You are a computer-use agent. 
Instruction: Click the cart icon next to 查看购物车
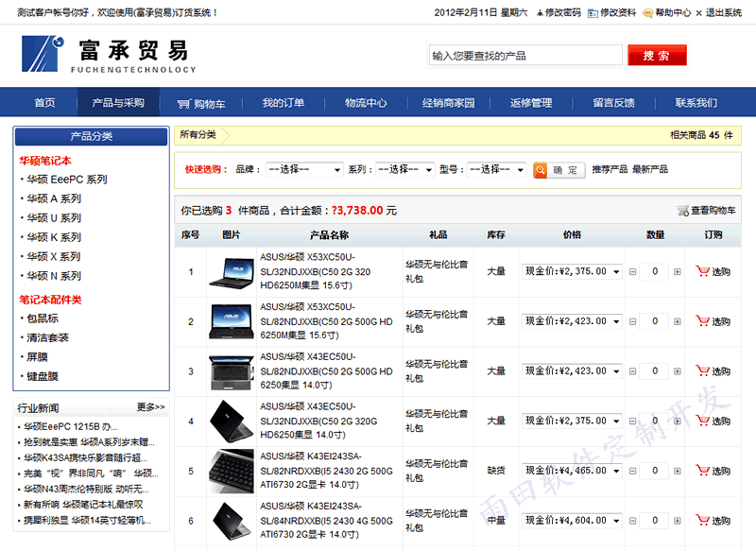(x=682, y=211)
